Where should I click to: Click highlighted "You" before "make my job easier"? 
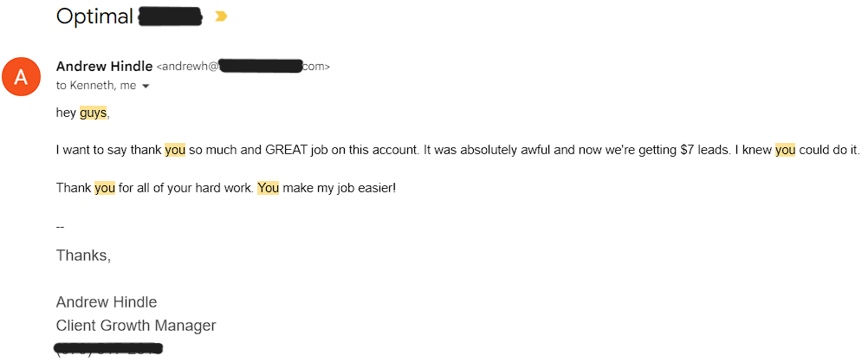click(x=268, y=187)
